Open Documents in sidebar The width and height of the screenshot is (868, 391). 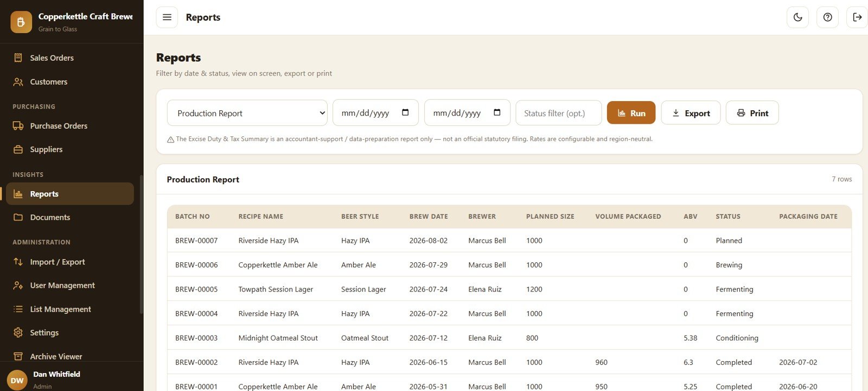[70, 217]
